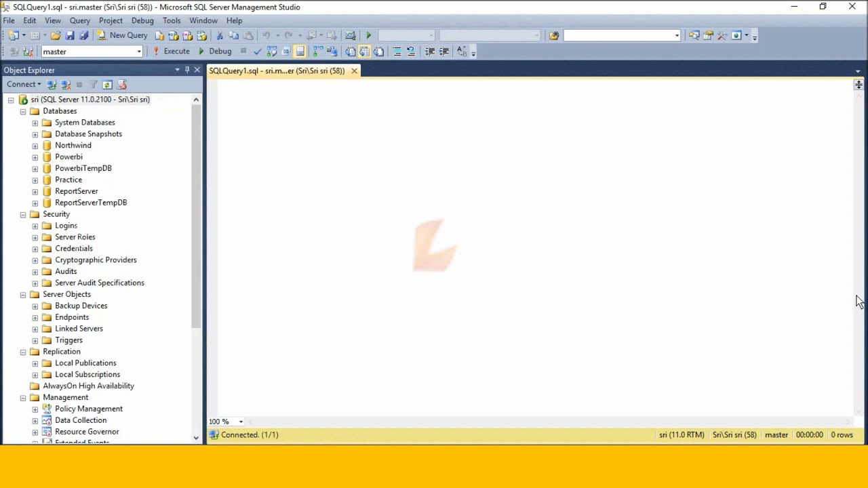Open the Connect dropdown in Object Explorer
Screen dimensions: 868x488
[x=24, y=85]
